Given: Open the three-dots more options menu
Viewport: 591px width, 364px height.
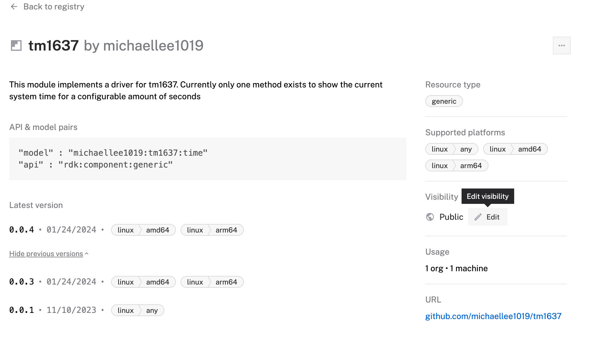Looking at the screenshot, I should 561,45.
